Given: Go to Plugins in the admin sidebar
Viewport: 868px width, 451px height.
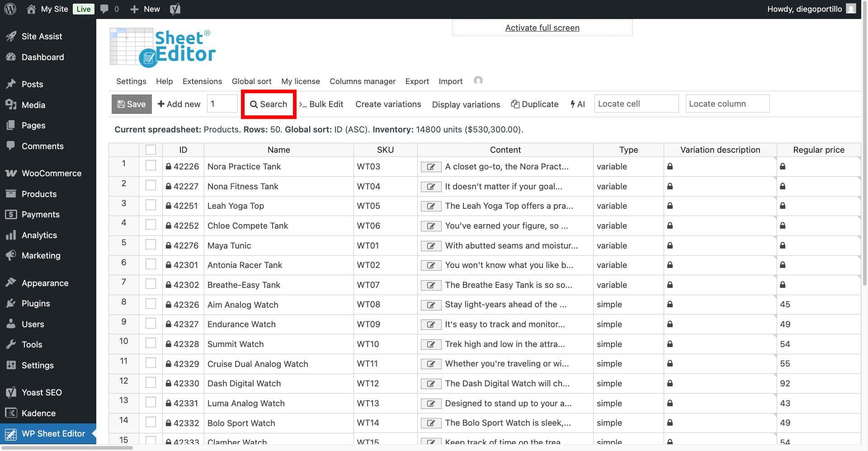Looking at the screenshot, I should [36, 304].
